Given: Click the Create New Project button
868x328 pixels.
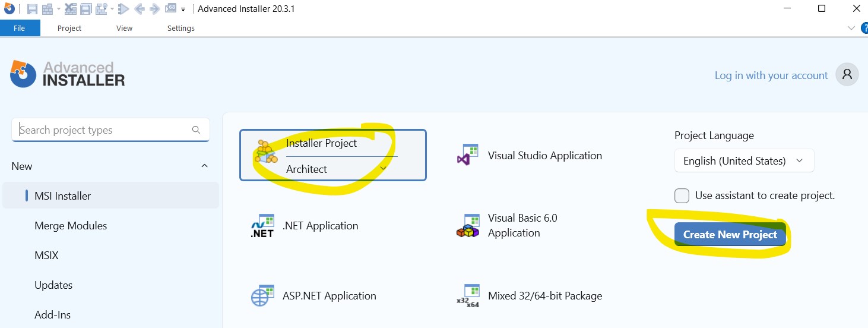Looking at the screenshot, I should (x=730, y=235).
